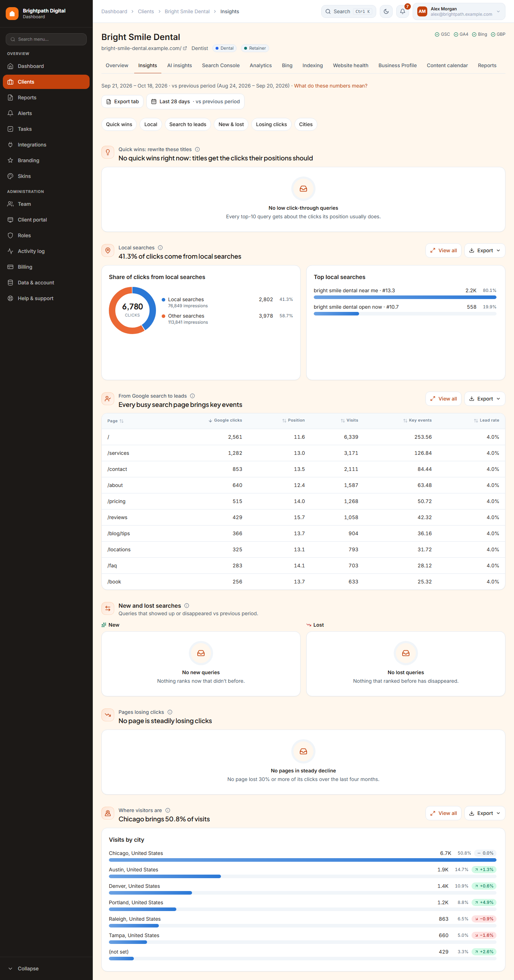Viewport: 514px width, 980px height.
Task: Jump to the Losing clicks section chip
Action: (271, 124)
